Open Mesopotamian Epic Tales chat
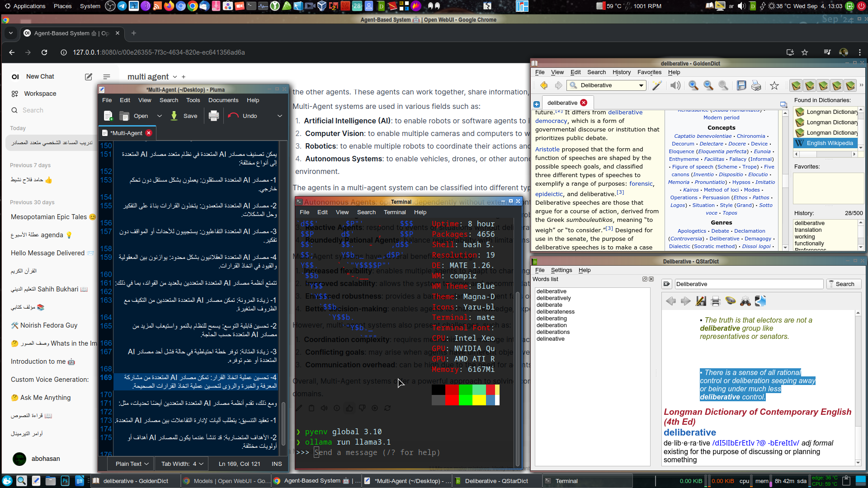The image size is (868, 488). click(x=53, y=217)
